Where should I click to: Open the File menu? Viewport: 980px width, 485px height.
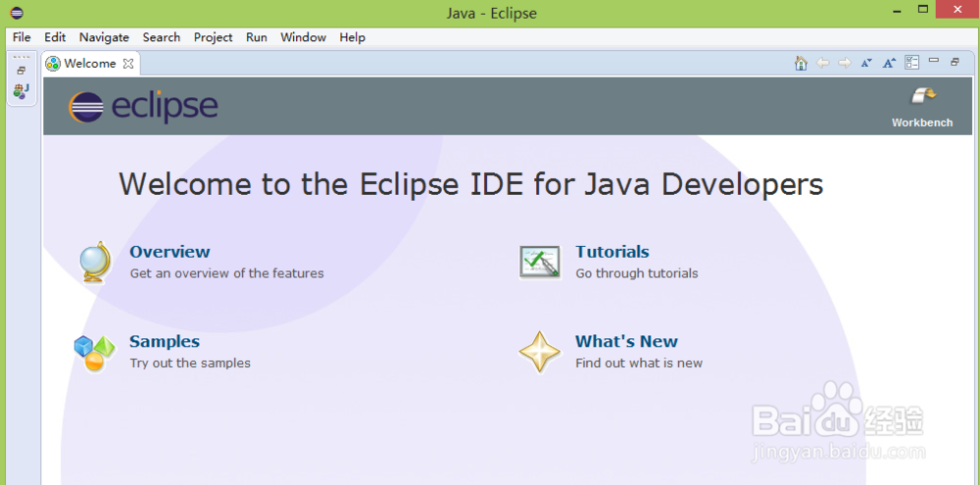[x=22, y=37]
